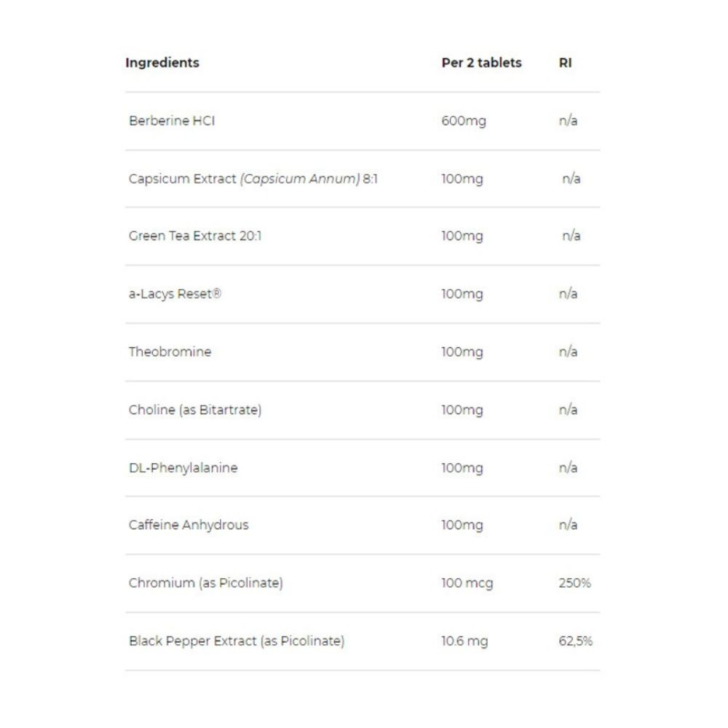The width and height of the screenshot is (728, 728).
Task: Click the RI column header
Action: (x=565, y=63)
